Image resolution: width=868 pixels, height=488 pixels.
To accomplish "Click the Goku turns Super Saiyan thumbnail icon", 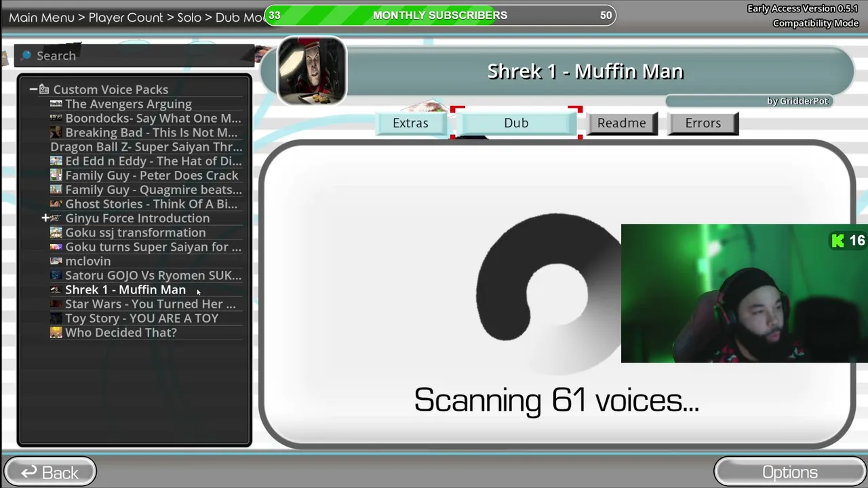I will coord(56,247).
